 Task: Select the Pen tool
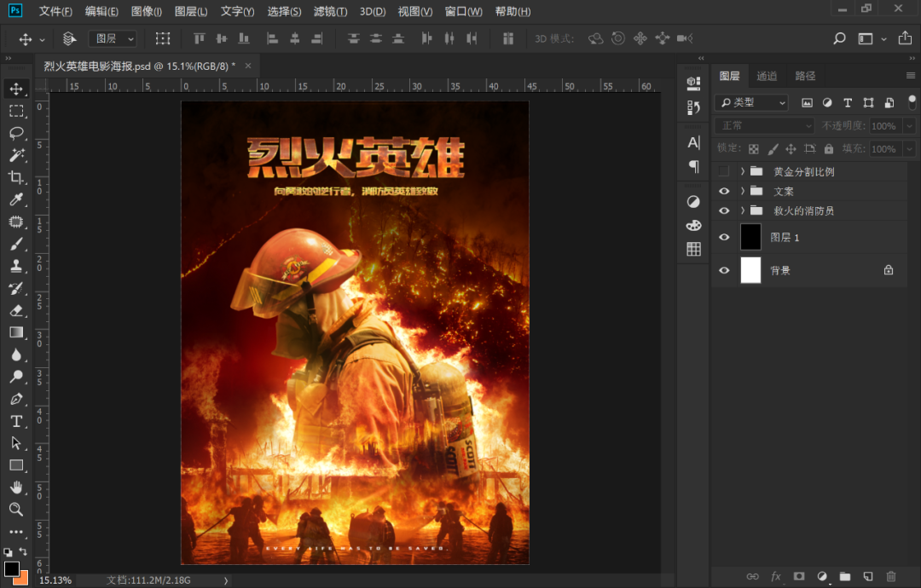click(x=16, y=399)
